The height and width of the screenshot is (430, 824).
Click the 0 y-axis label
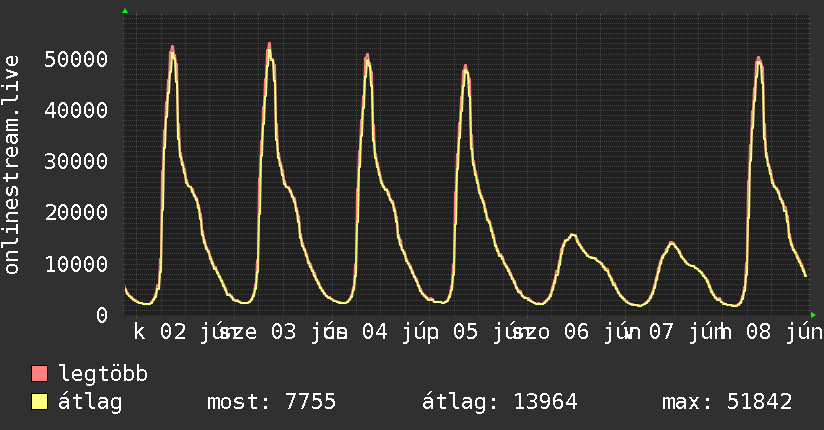102,315
